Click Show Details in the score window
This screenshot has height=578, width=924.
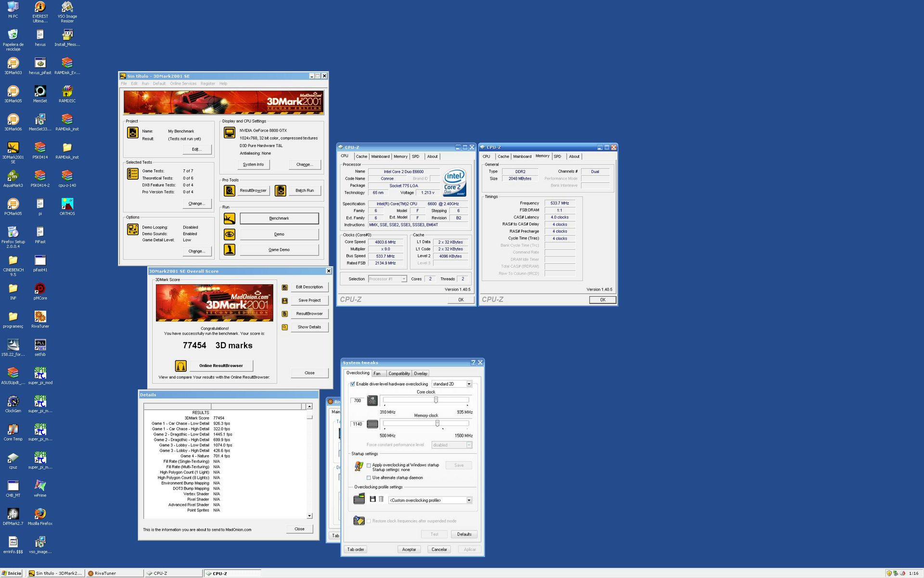pos(309,327)
